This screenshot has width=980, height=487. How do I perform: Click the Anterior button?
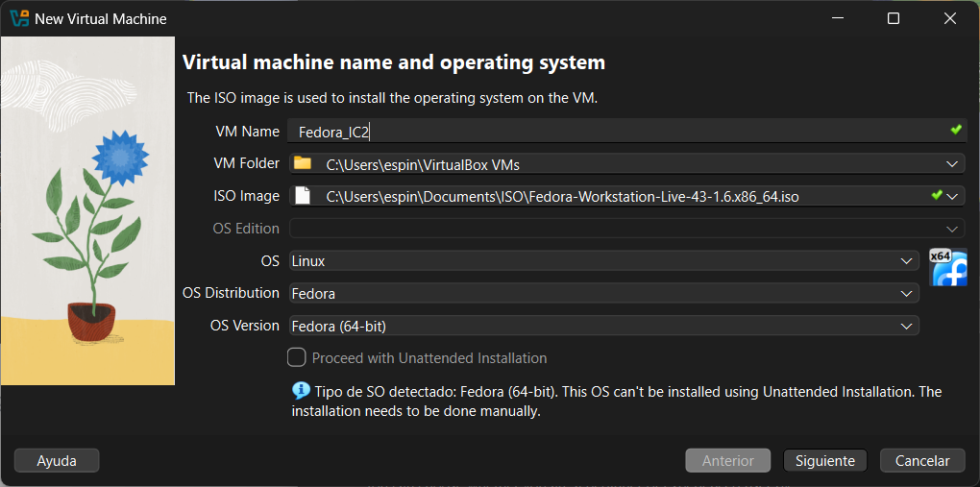727,461
